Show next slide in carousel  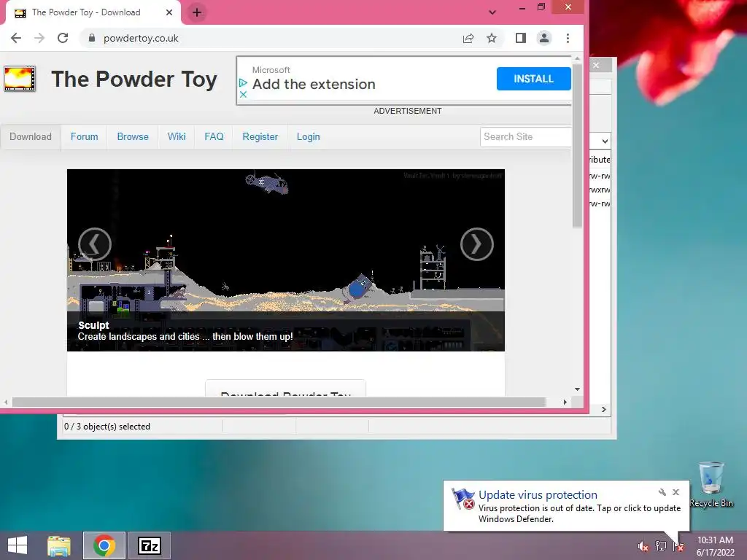click(x=477, y=244)
